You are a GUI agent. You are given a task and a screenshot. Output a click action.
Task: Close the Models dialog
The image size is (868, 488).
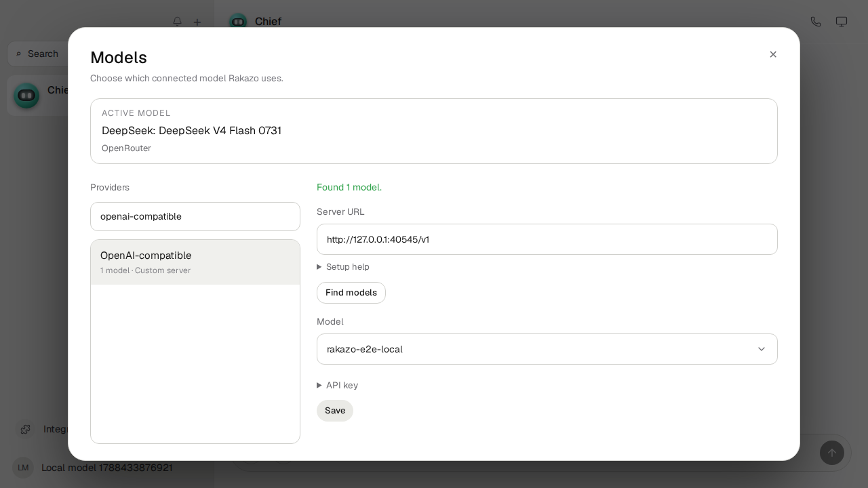tap(773, 54)
